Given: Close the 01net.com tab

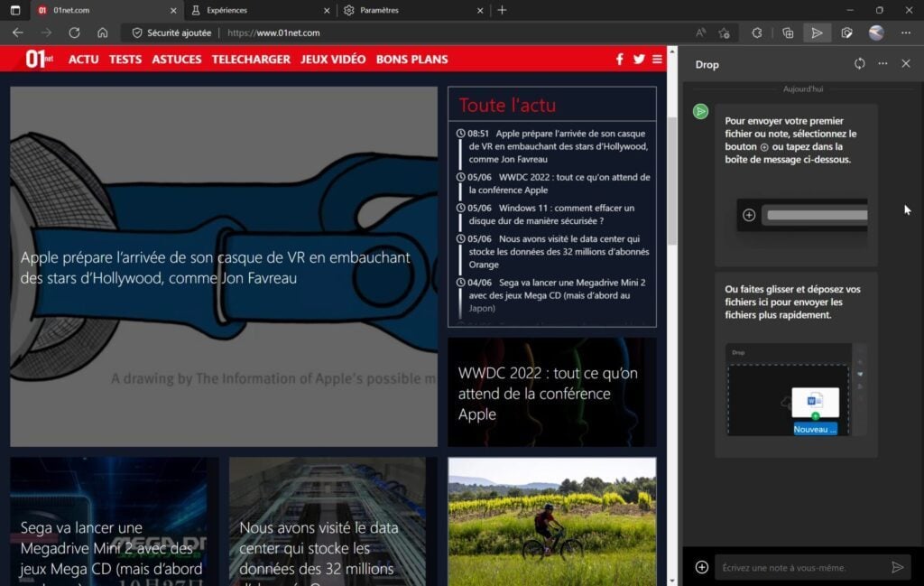Looking at the screenshot, I should point(173,10).
